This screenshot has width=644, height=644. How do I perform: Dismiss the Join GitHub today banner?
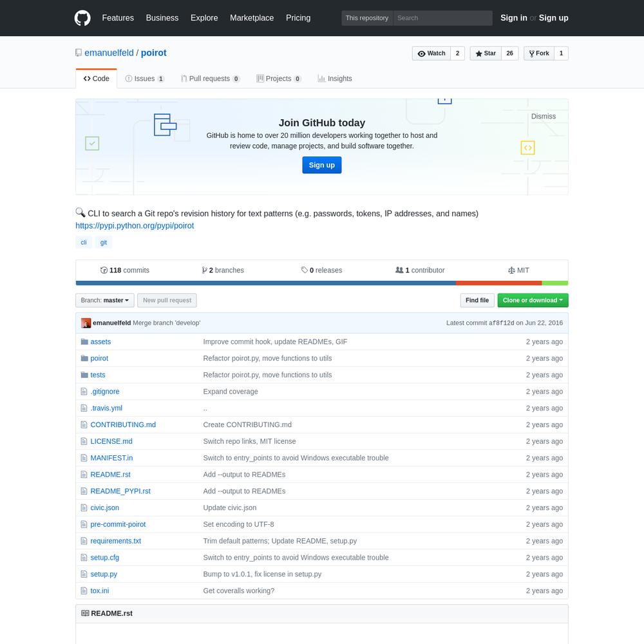(543, 116)
